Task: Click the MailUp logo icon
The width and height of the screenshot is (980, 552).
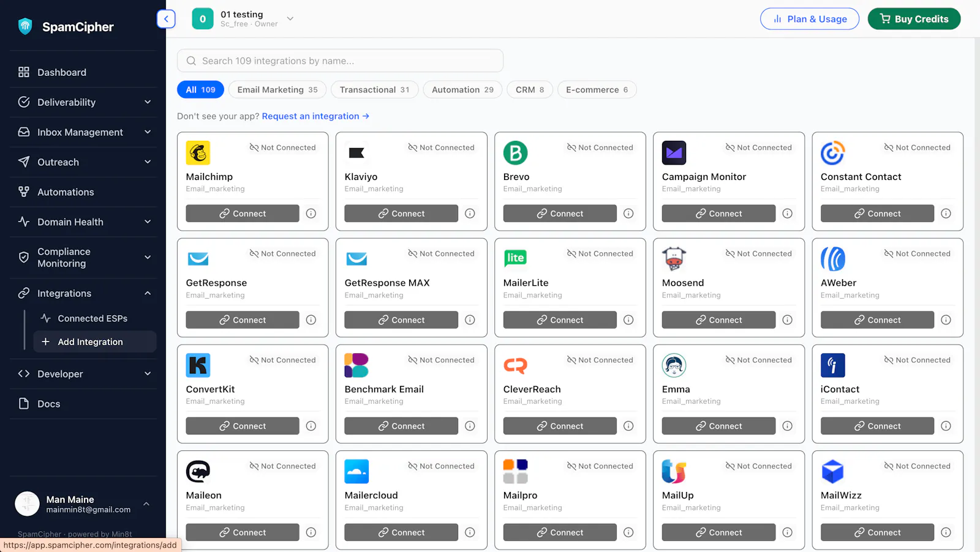Action: [x=674, y=471]
